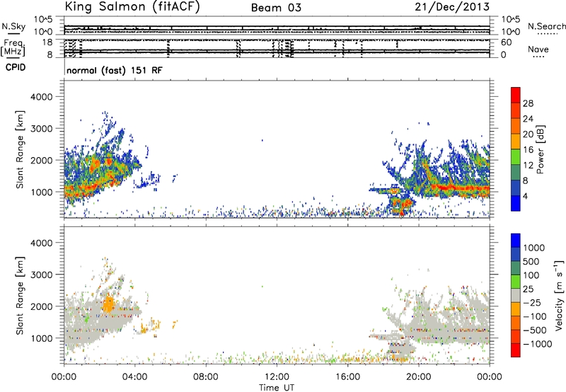Click the power panel 'Slant Range [km]' label
Image resolution: width=566 pixels, height=392 pixels.
tap(20, 149)
